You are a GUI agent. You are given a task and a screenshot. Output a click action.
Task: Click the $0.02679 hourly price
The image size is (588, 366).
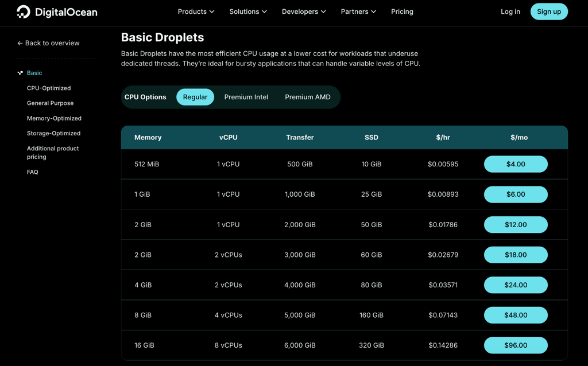(x=443, y=255)
